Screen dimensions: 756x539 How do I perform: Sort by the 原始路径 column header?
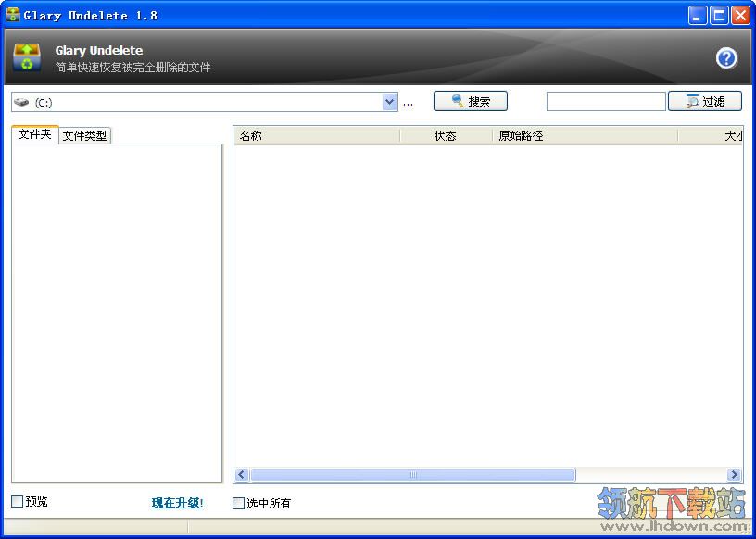[x=585, y=136]
